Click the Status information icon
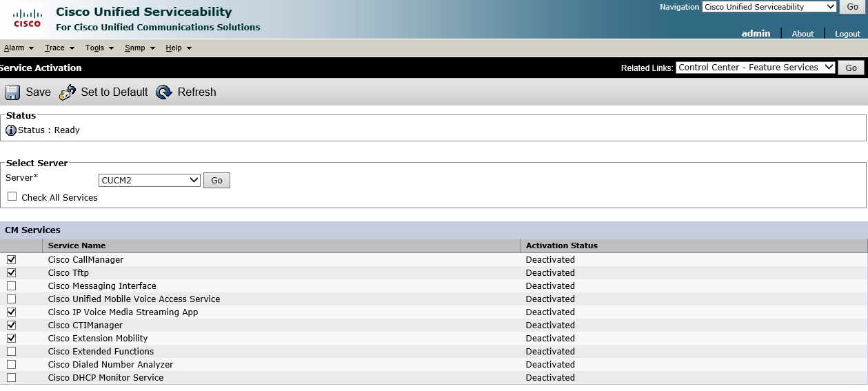Image resolution: width=868 pixels, height=391 pixels. click(11, 130)
